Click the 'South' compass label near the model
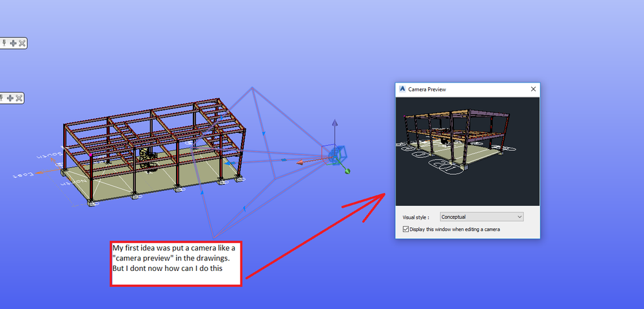This screenshot has height=309, width=644. [x=48, y=155]
